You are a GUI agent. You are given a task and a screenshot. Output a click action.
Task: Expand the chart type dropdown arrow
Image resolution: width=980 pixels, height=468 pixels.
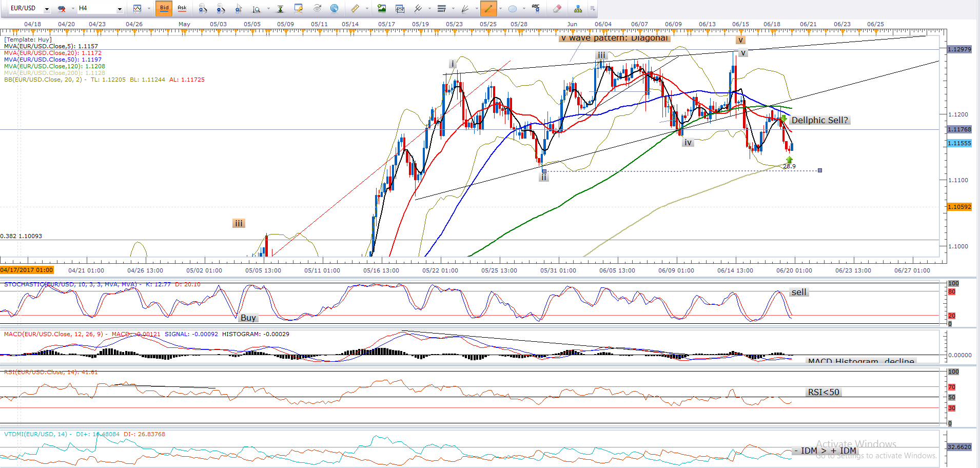point(149,9)
